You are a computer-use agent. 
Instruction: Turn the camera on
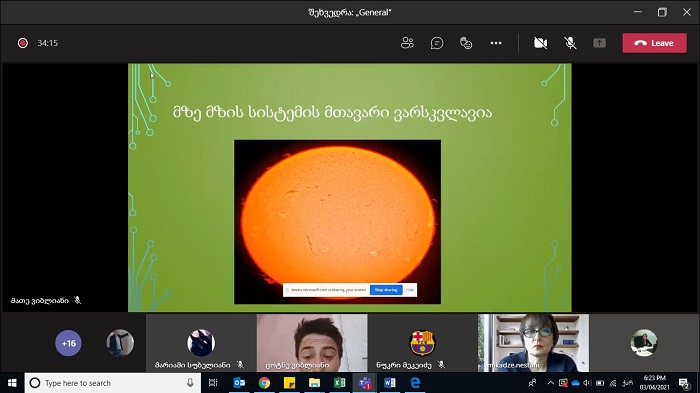click(x=540, y=43)
